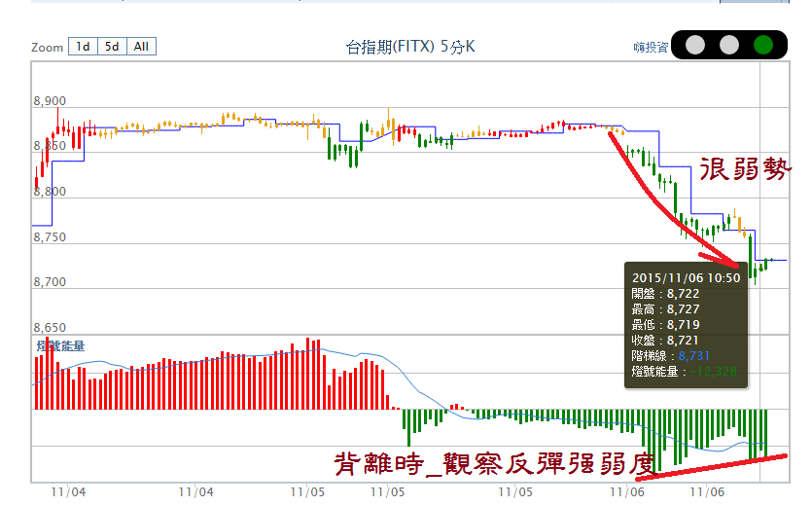Click the 很弱勢 annotation text
This screenshot has width=812, height=506.
point(747,168)
